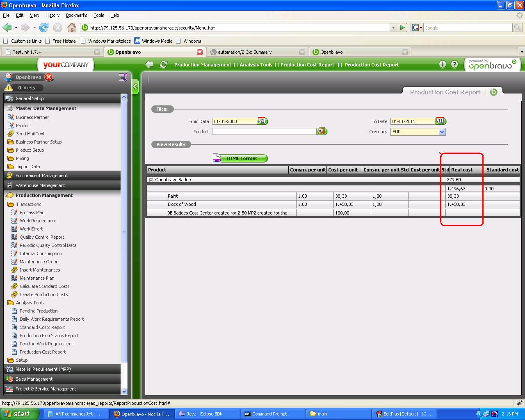Image resolution: width=525 pixels, height=420 pixels.
Task: Toggle expand/collapse menu icon at sidebar top
Action: pos(122,77)
